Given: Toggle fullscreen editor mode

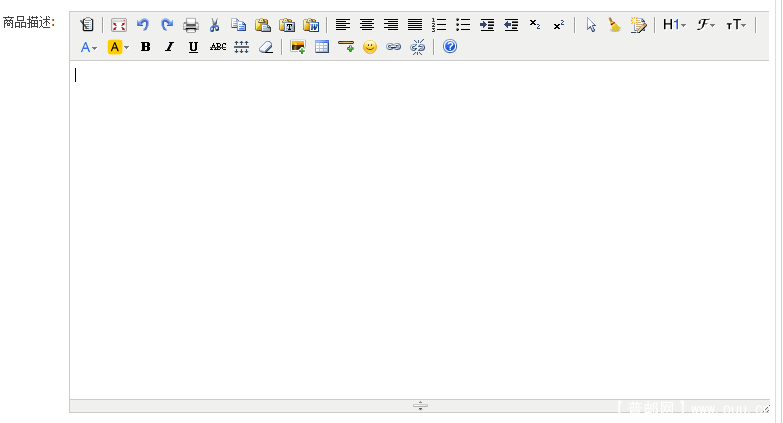Looking at the screenshot, I should (119, 25).
